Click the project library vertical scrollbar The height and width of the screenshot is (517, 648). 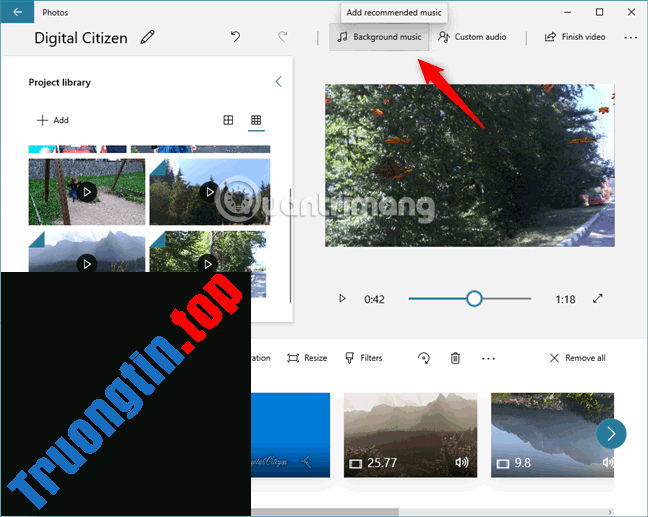[291, 245]
